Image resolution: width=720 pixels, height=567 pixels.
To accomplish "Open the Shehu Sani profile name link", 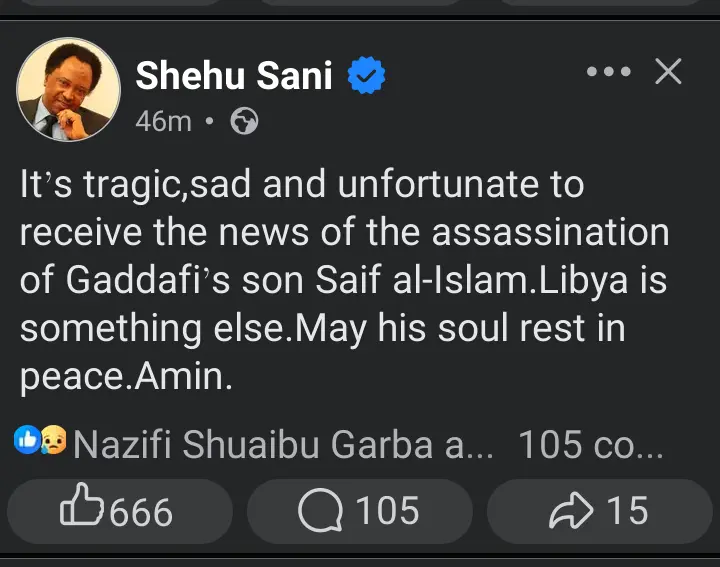I will tap(234, 75).
